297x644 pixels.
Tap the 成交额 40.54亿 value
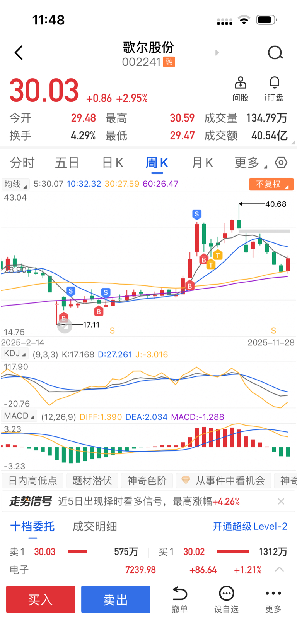(x=270, y=136)
